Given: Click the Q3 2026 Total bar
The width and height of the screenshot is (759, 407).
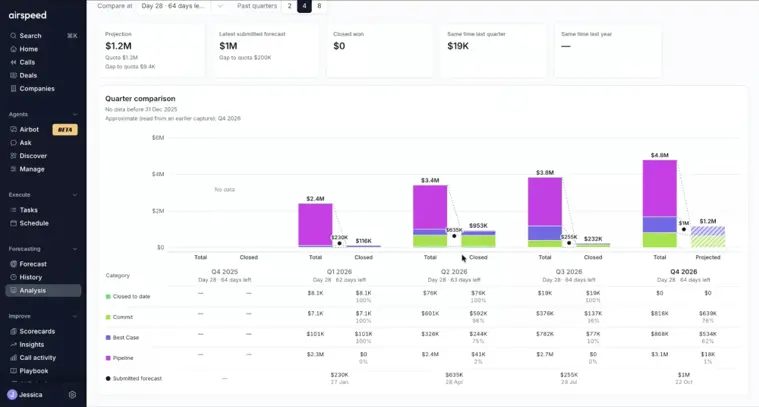Looking at the screenshot, I should click(x=545, y=212).
